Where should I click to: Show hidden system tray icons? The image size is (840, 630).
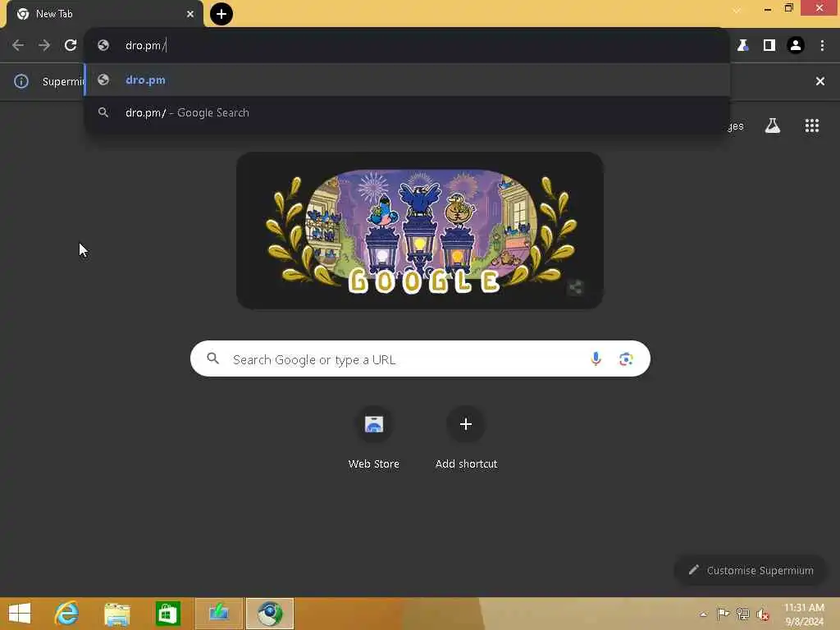click(703, 614)
